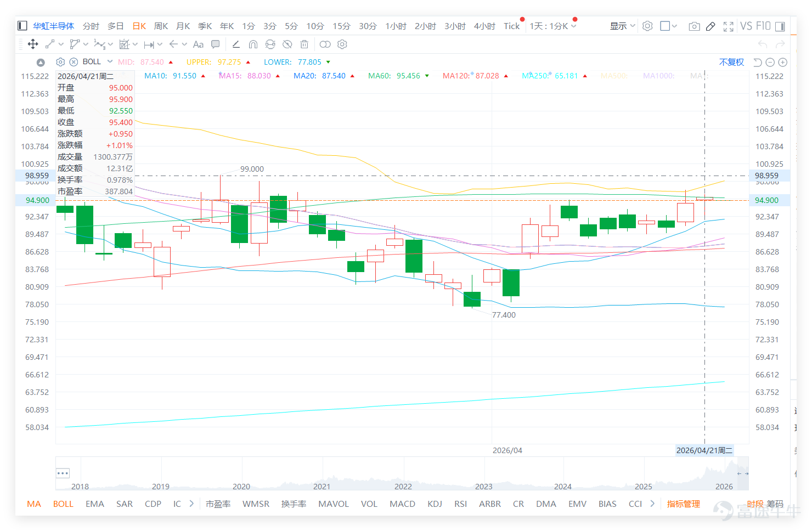Viewport: 812px width, 531px height.
Task: Open the 1天:1分K period dropdown
Action: click(x=553, y=26)
